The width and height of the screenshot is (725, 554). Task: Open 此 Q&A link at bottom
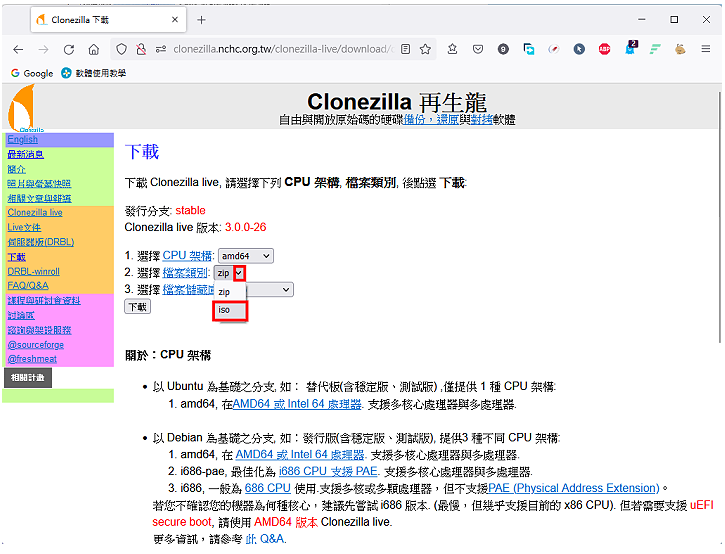(x=265, y=539)
